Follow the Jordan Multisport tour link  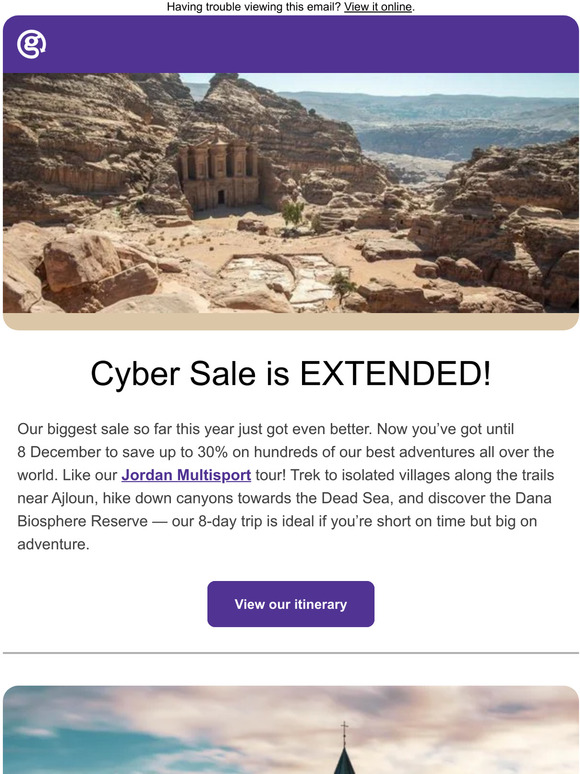click(x=186, y=475)
